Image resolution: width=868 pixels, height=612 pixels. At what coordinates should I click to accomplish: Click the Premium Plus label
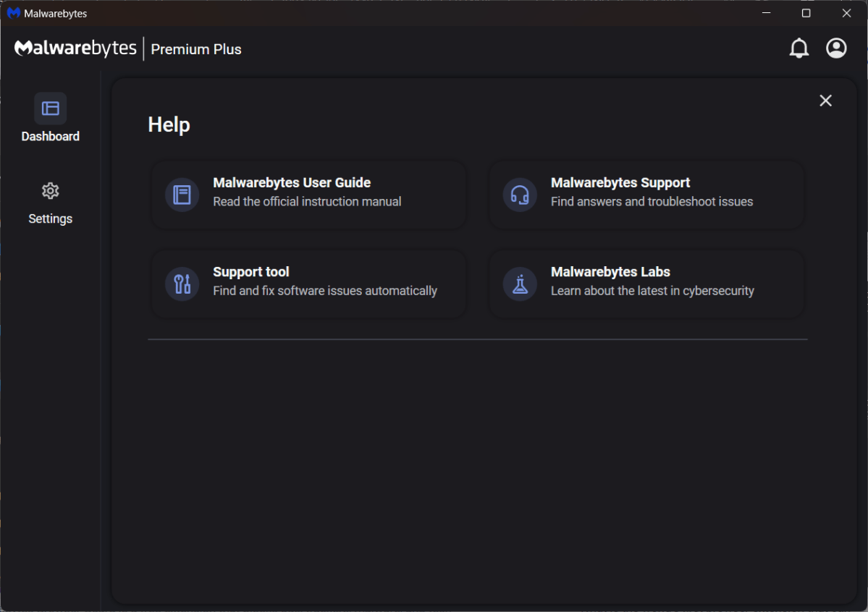[x=196, y=49]
